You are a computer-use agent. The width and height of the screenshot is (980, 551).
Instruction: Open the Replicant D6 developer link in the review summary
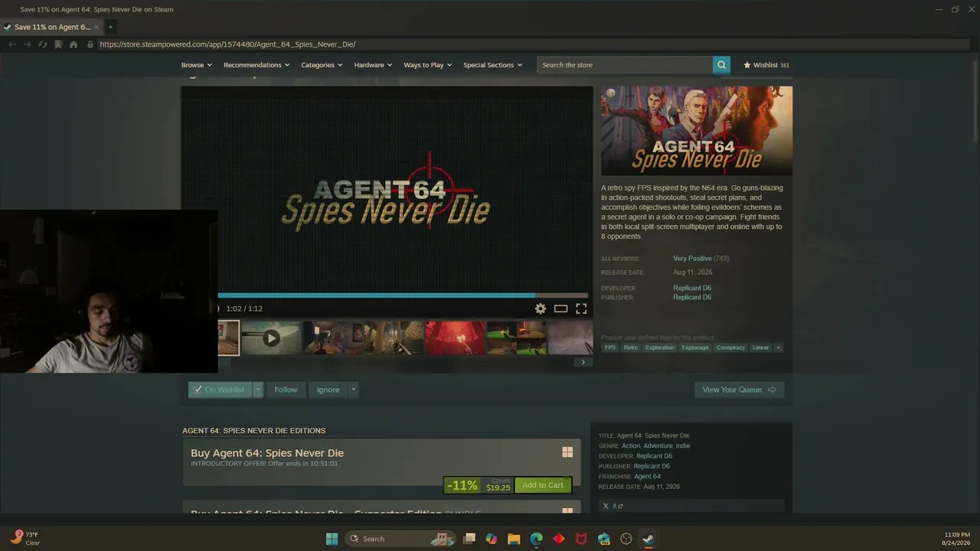(692, 288)
